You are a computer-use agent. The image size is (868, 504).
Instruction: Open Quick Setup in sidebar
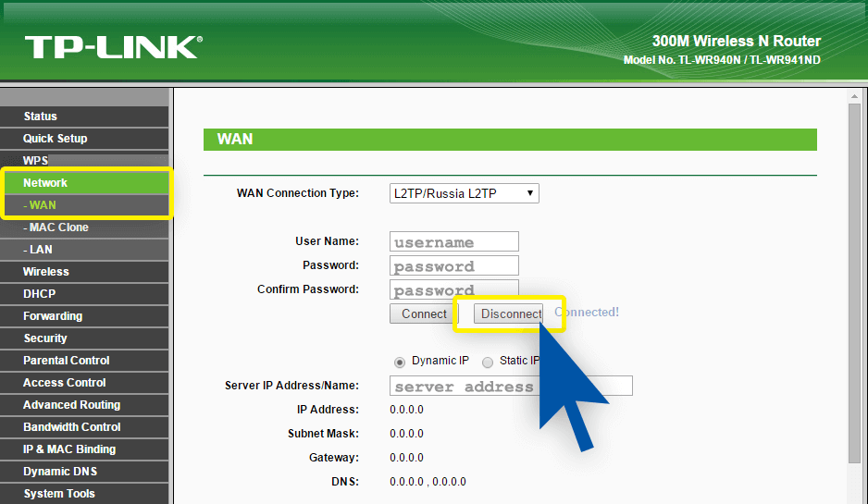(x=84, y=139)
